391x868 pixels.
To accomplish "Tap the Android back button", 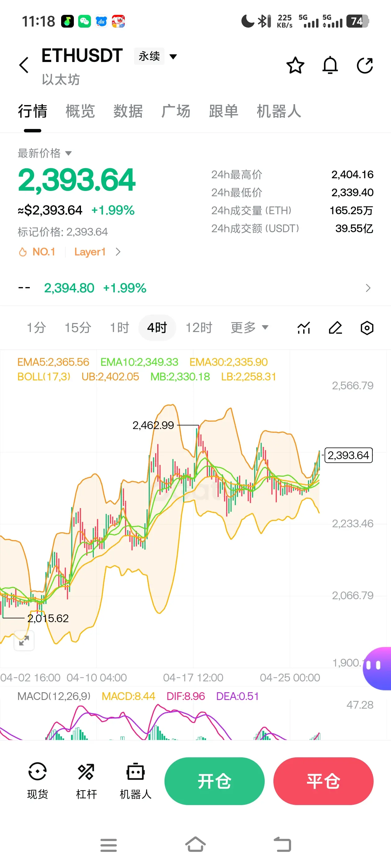I will 282,844.
